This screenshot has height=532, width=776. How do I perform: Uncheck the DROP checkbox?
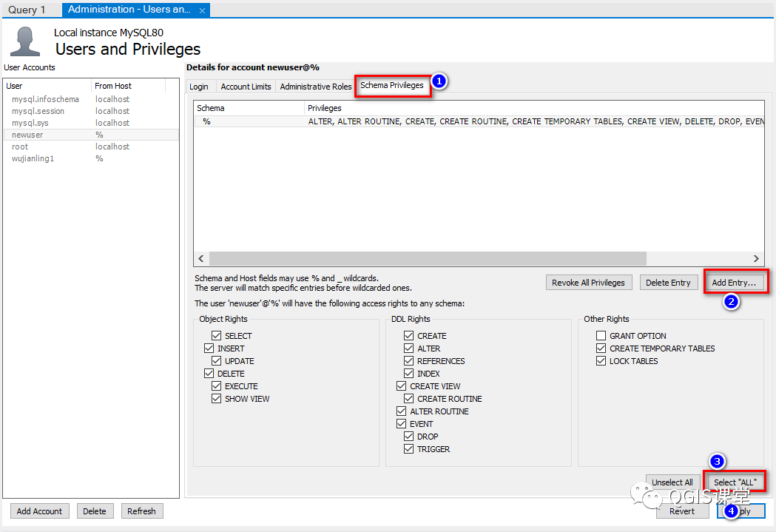409,437
